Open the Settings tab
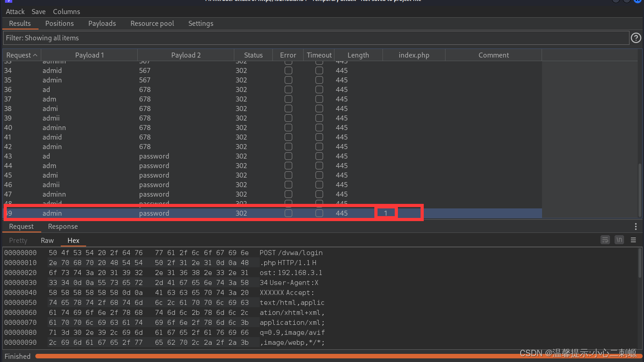This screenshot has height=362, width=644. point(201,24)
